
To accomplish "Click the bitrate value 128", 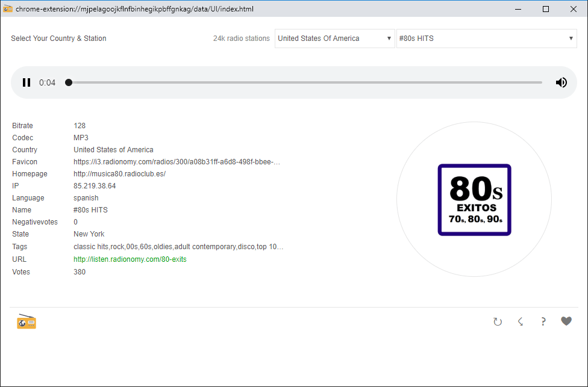I will point(80,126).
